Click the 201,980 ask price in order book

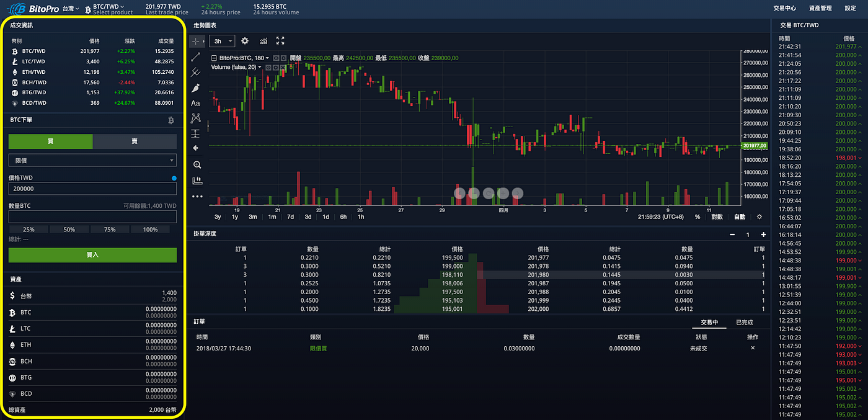pyautogui.click(x=538, y=274)
